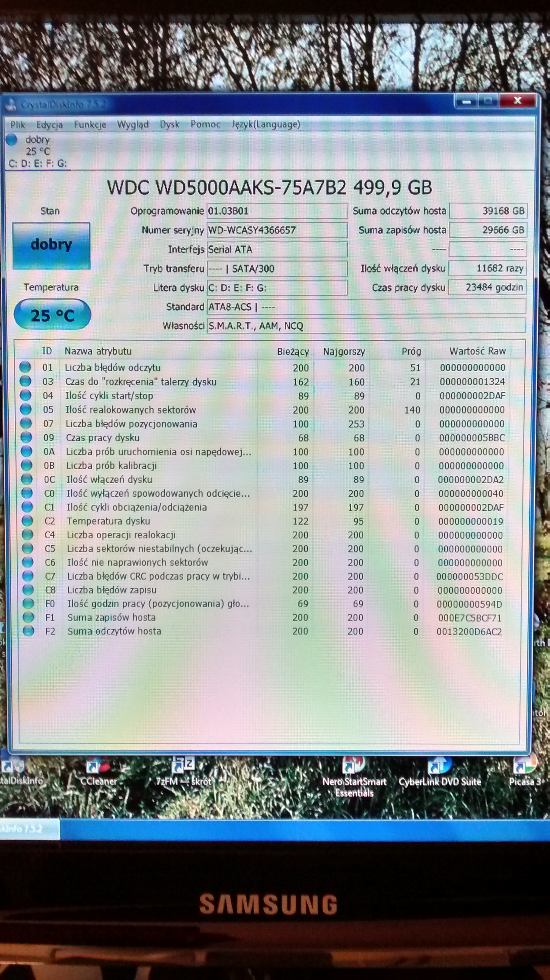The width and height of the screenshot is (550, 980).
Task: Click the Litera dysku field
Action: (277, 288)
